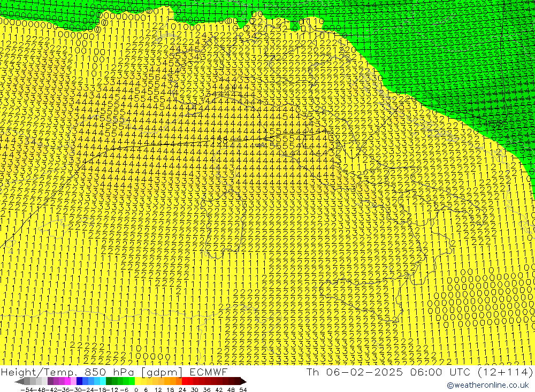Image resolution: width=535 pixels, height=392 pixels.
Task: Select the cyan legend swatch near -18
Action: point(103,381)
